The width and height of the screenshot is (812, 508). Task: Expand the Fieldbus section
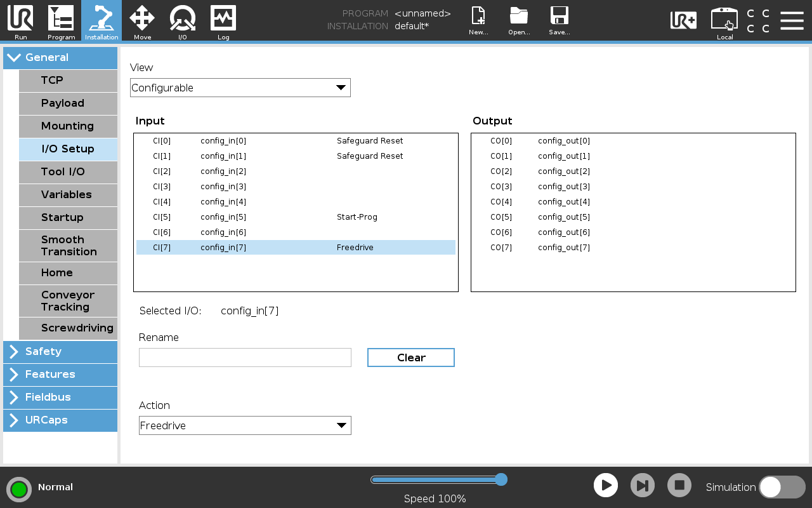pos(60,398)
